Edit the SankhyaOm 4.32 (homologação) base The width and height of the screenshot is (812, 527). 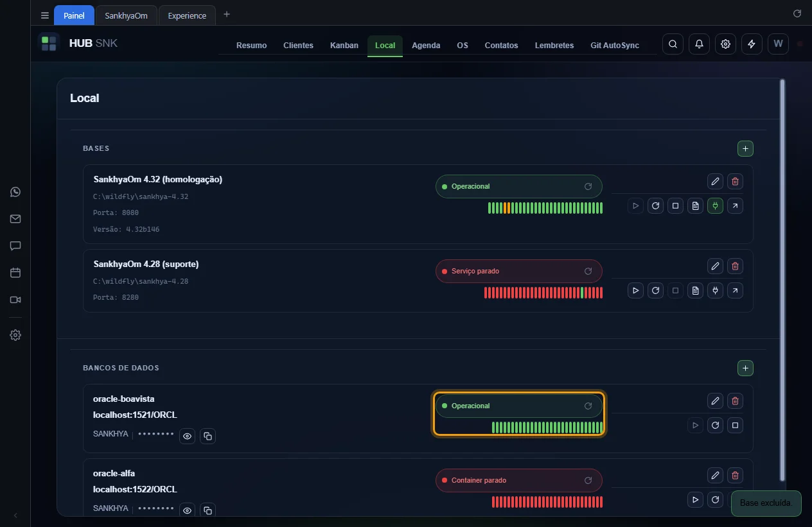tap(715, 181)
